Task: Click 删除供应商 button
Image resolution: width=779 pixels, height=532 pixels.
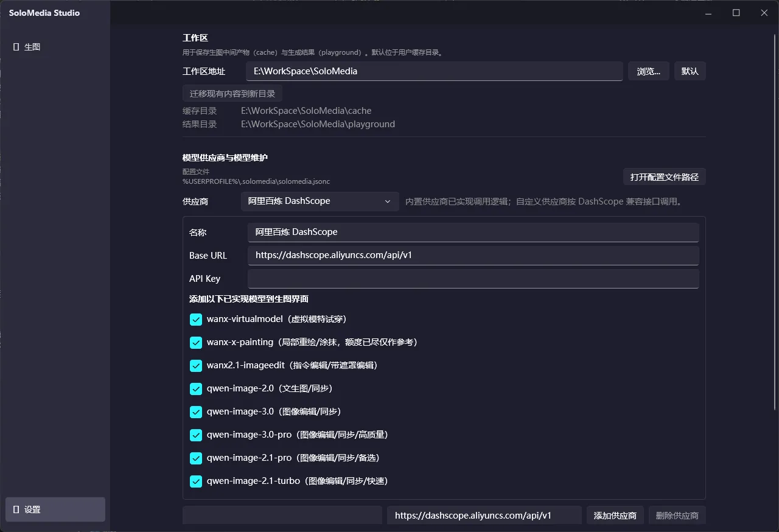Action: [x=677, y=515]
